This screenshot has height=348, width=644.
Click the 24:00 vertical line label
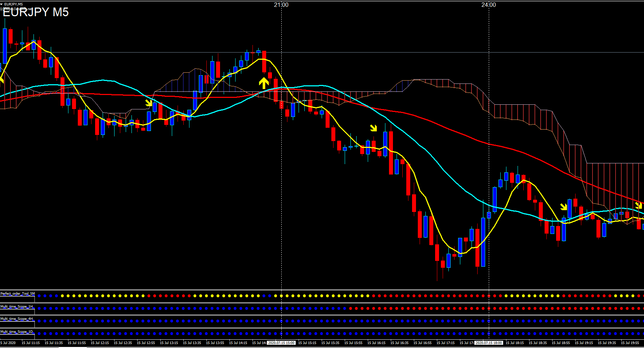click(x=488, y=5)
